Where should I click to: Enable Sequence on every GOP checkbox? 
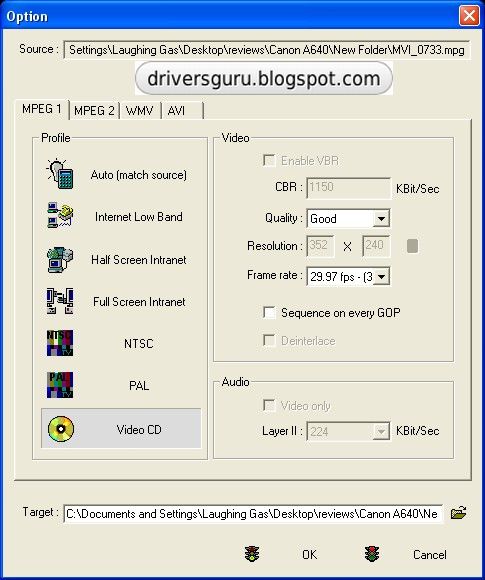269,313
